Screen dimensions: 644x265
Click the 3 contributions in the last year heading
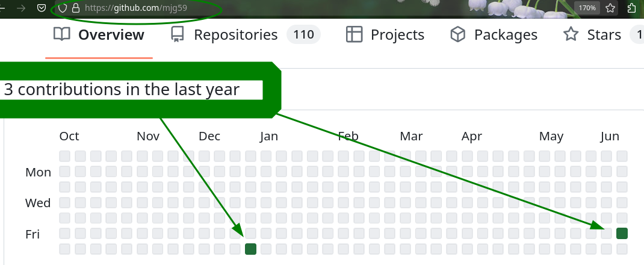(122, 89)
